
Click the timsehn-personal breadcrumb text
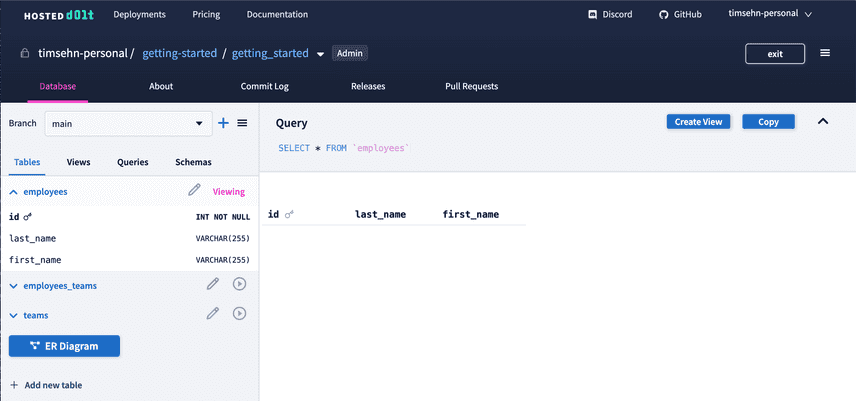[83, 53]
